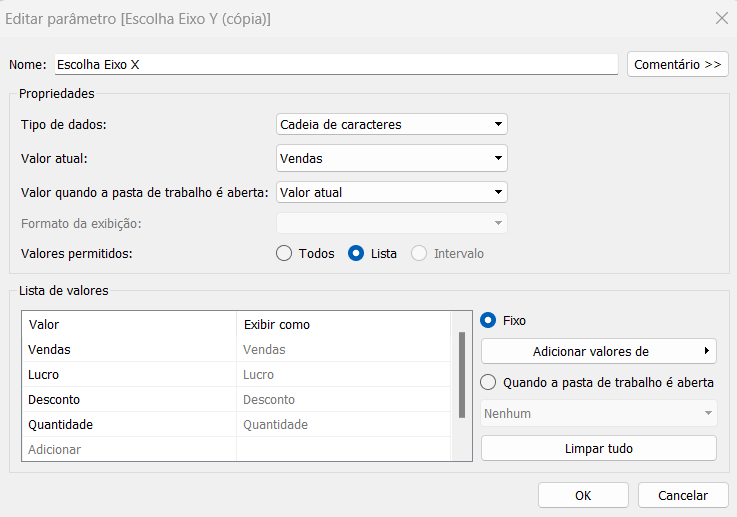This screenshot has height=517, width=737.
Task: Click the Nome text field
Action: (x=336, y=64)
